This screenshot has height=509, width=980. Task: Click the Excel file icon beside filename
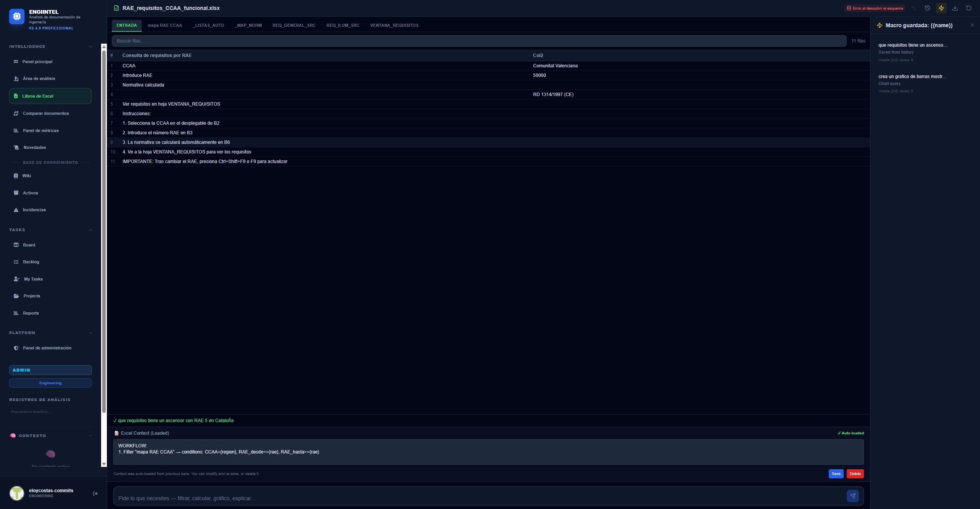click(116, 8)
